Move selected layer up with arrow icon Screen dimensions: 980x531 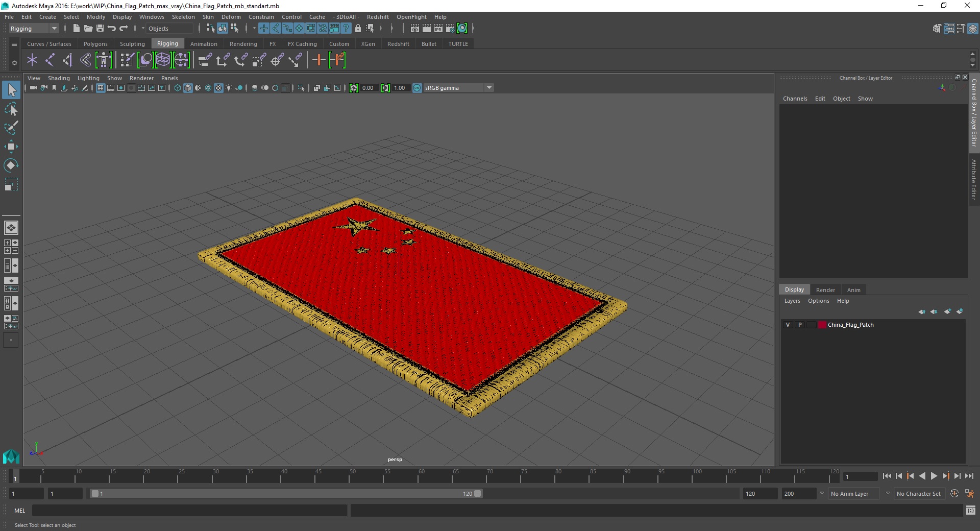[922, 311]
